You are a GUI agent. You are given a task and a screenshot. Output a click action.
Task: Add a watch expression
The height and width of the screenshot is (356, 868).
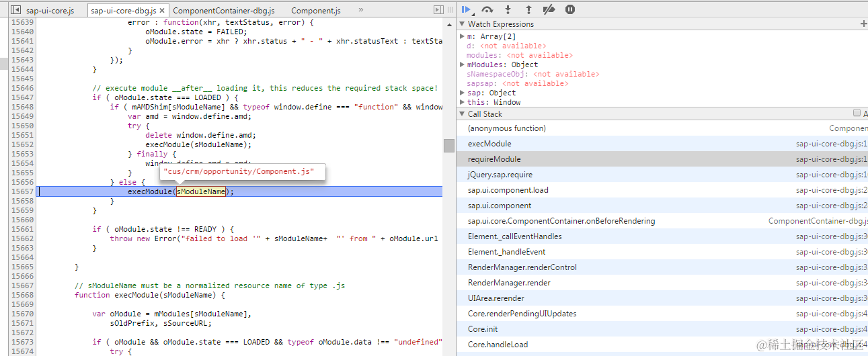864,24
